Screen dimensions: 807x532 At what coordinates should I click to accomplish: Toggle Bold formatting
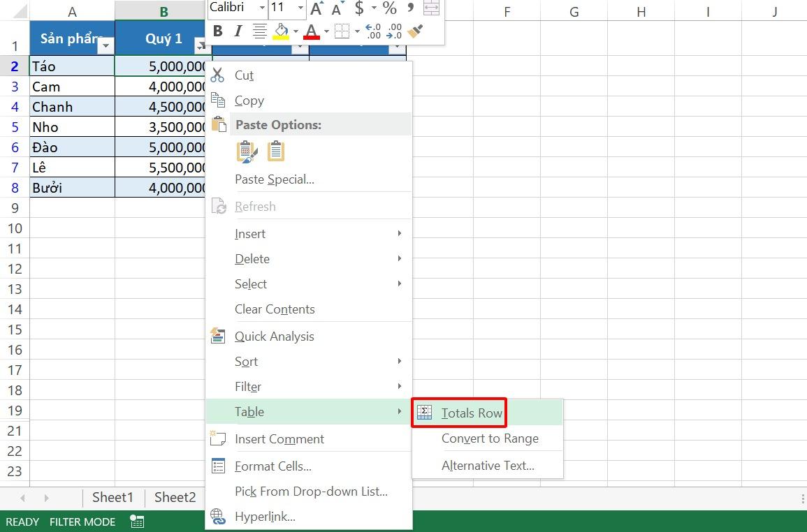click(217, 31)
